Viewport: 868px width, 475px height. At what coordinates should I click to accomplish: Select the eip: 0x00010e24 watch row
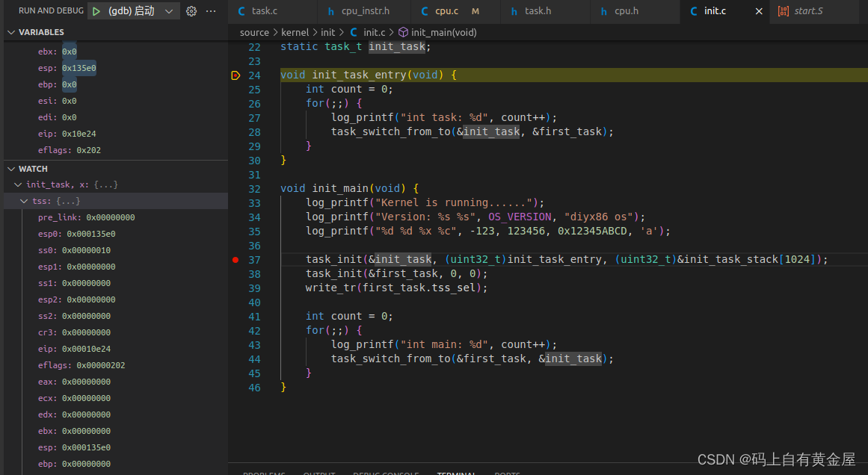coord(116,349)
